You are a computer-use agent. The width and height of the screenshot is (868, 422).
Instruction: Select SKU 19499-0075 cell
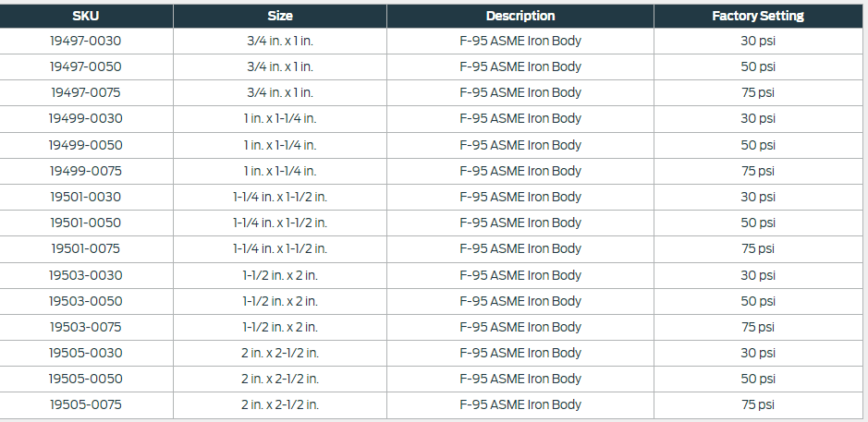[x=86, y=171]
